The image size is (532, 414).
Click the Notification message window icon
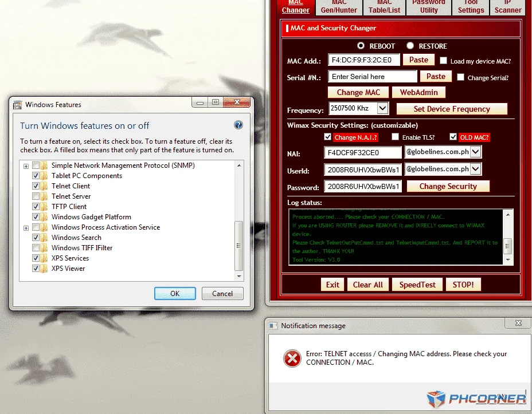coord(273,326)
